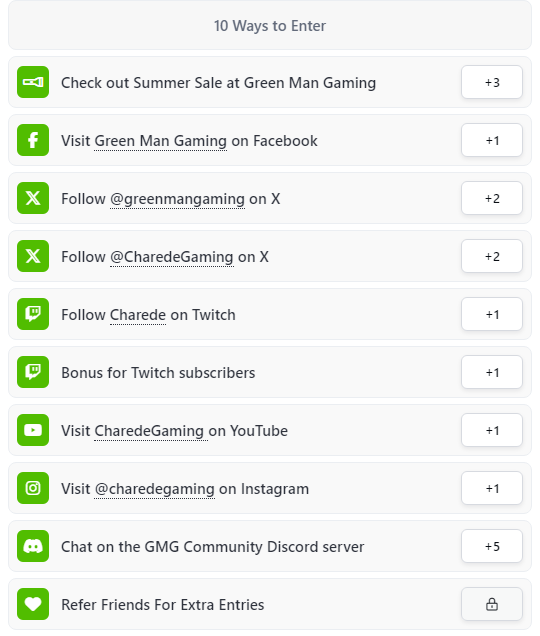Claim +5 entries for Discord chat
The height and width of the screenshot is (636, 540).
point(492,546)
